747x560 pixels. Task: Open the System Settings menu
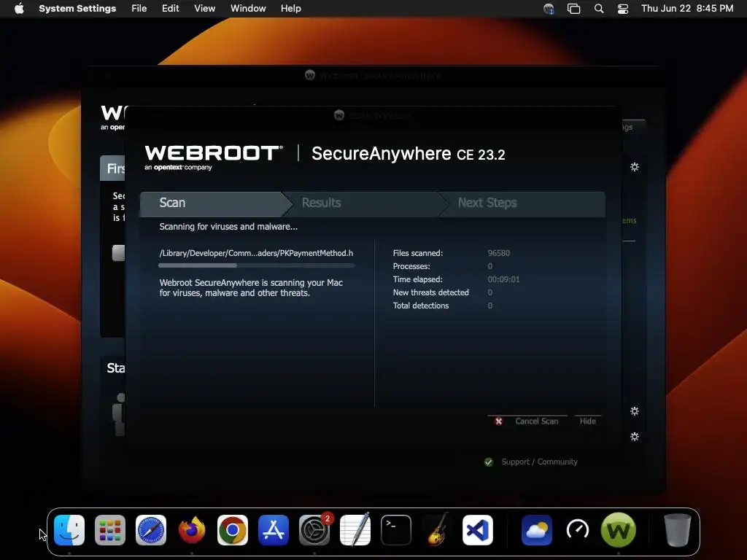[77, 9]
